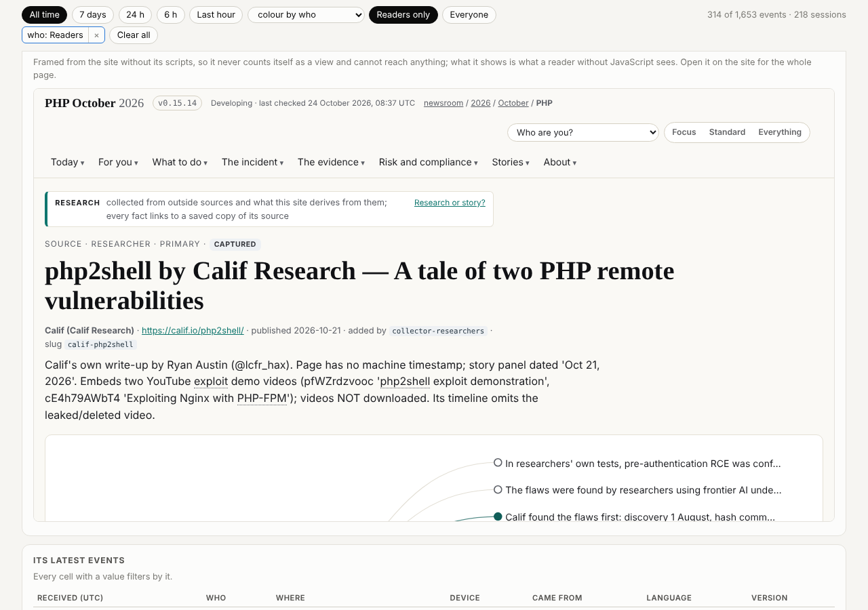Expand the What to do menu

180,162
